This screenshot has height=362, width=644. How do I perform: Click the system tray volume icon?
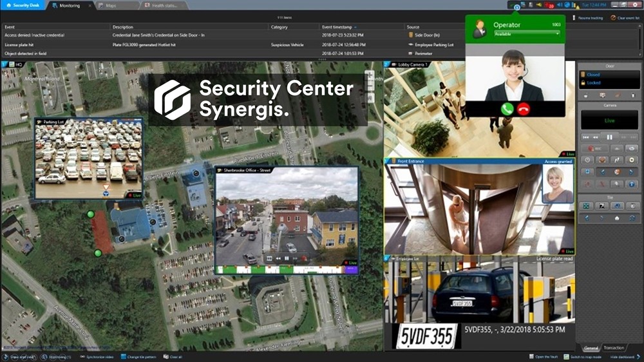coord(560,5)
